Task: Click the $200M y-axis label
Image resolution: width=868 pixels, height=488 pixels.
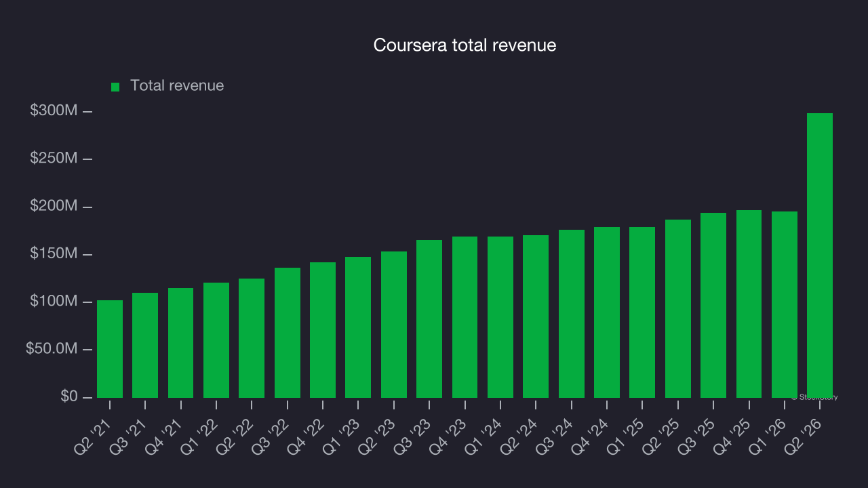Action: point(54,206)
